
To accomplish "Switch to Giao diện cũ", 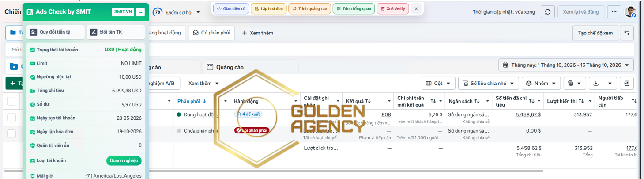I will pyautogui.click(x=230, y=8).
